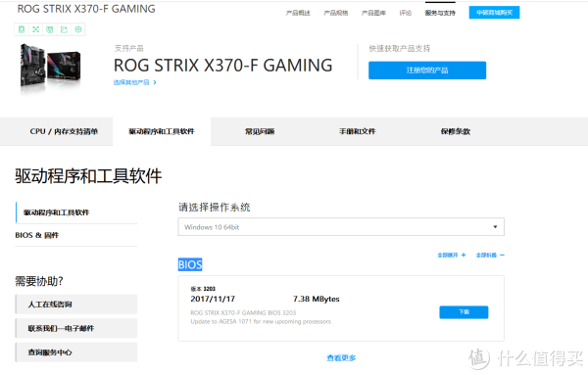Click the motherboard product thumbnail image
The height and width of the screenshot is (375, 588).
50,67
